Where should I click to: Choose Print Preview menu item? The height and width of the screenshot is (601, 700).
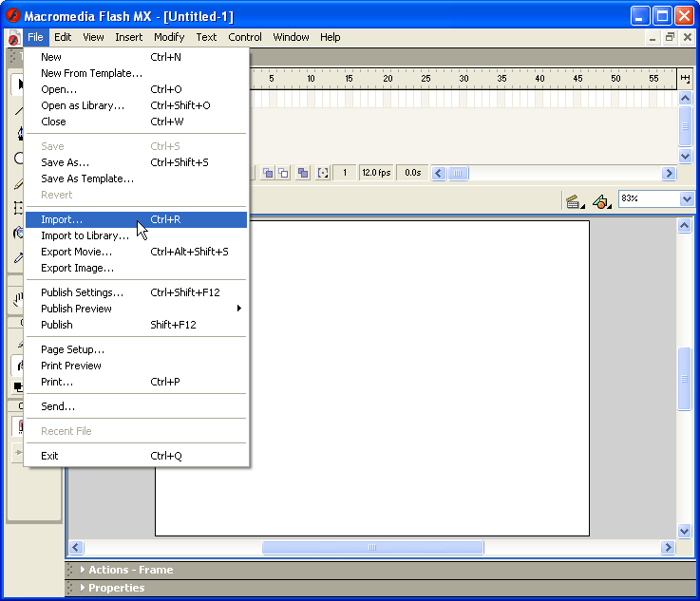136,366
